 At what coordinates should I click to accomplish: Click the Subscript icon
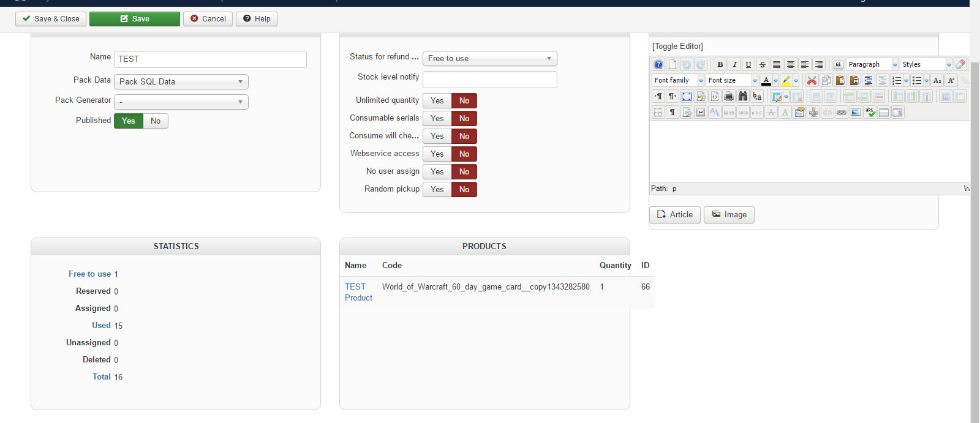937,80
